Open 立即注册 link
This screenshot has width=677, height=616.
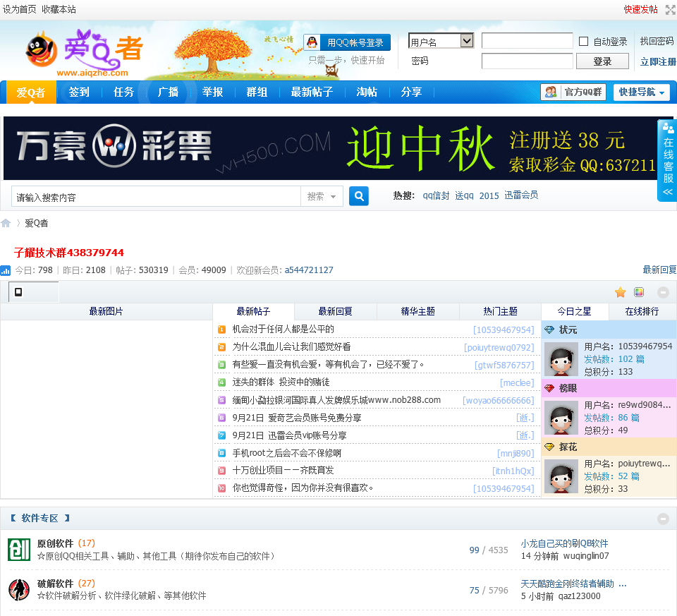point(658,62)
